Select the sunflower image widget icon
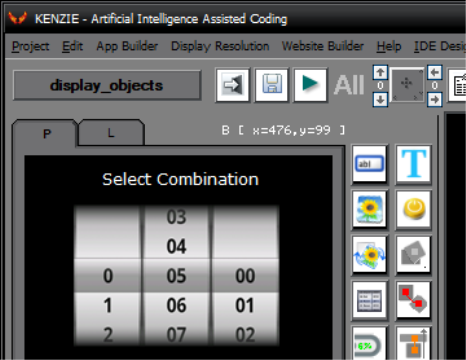466x360 pixels. pos(369,209)
